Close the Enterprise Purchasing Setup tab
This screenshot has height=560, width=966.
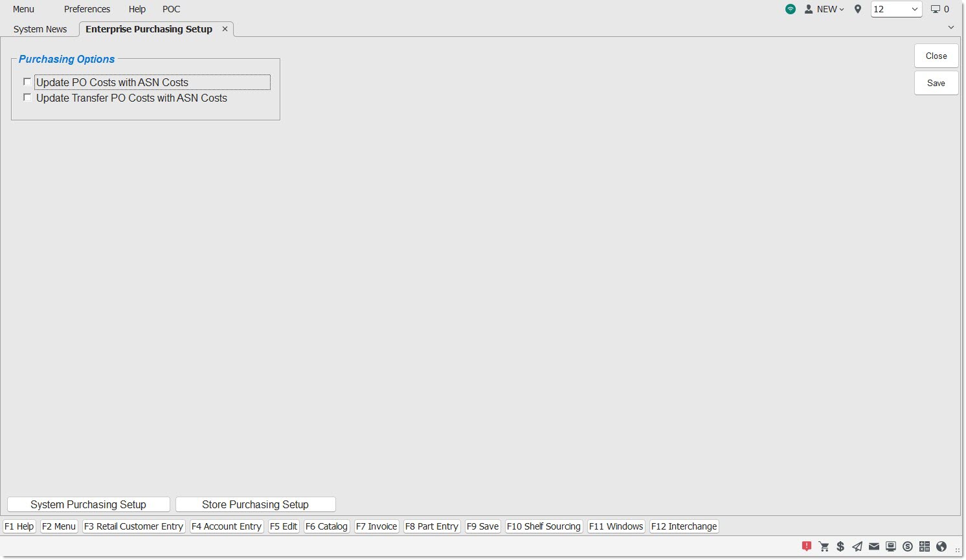point(225,29)
